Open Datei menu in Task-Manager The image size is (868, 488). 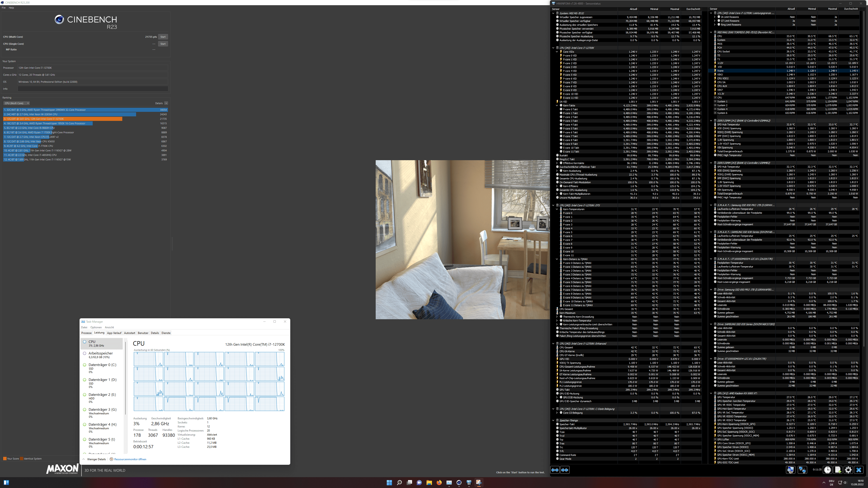coord(84,327)
